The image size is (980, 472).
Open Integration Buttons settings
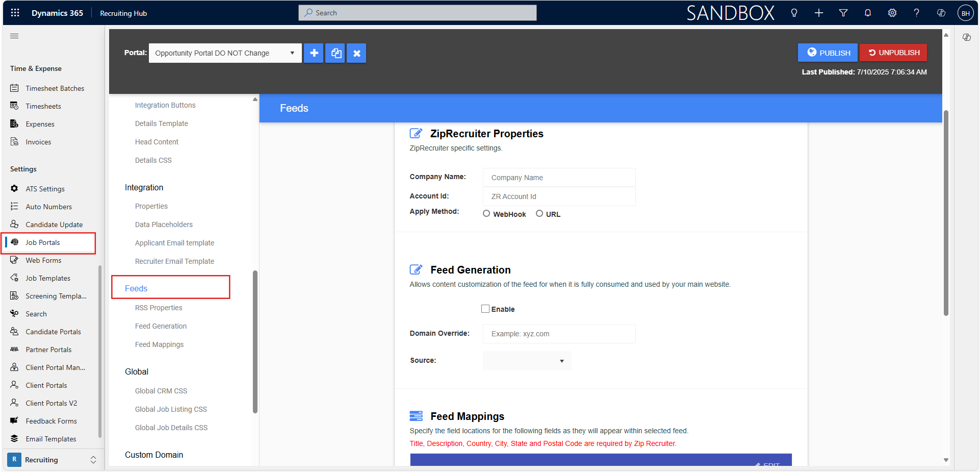point(165,105)
